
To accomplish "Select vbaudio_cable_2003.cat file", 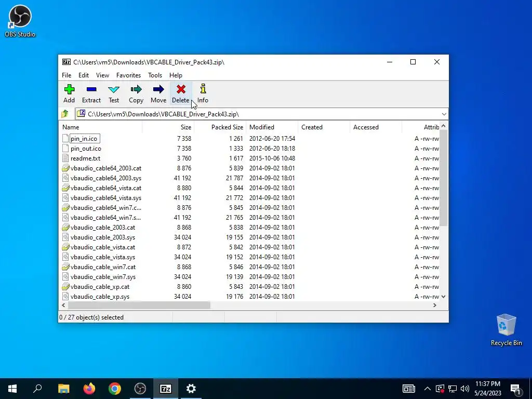I will [x=103, y=228].
